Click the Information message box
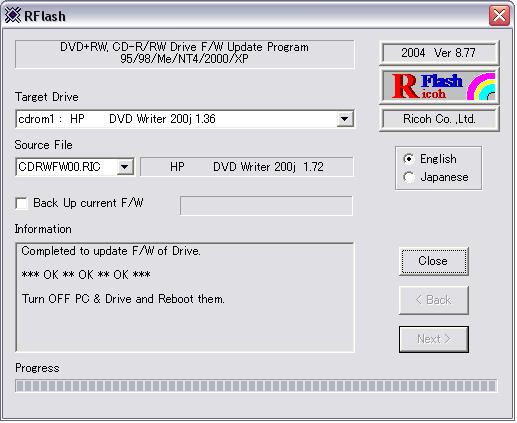Viewport: 517px width, 423px height. (185, 297)
